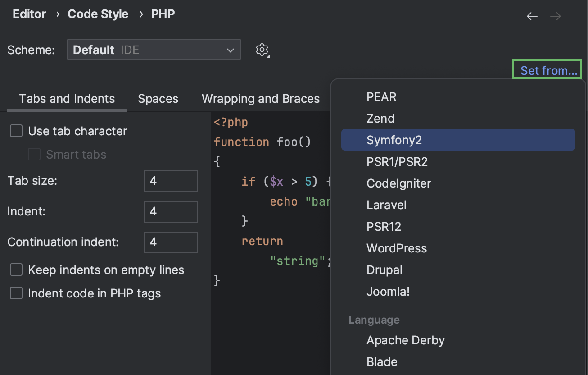The image size is (588, 375).
Task: Click PHP in the breadcrumb
Action: click(x=163, y=14)
